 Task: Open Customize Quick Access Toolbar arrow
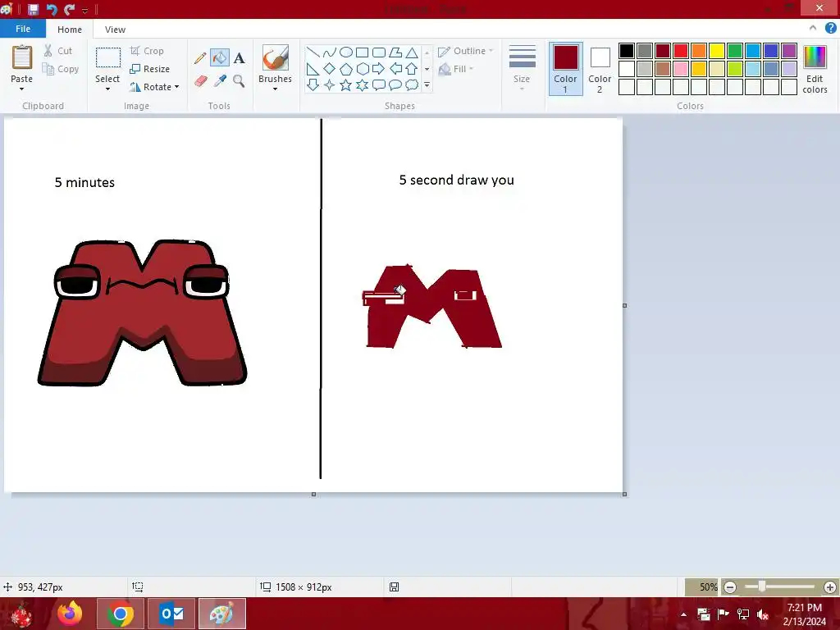click(84, 10)
